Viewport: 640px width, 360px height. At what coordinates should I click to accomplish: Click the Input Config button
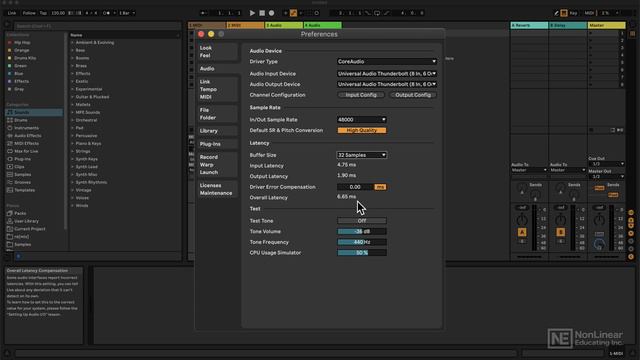361,95
